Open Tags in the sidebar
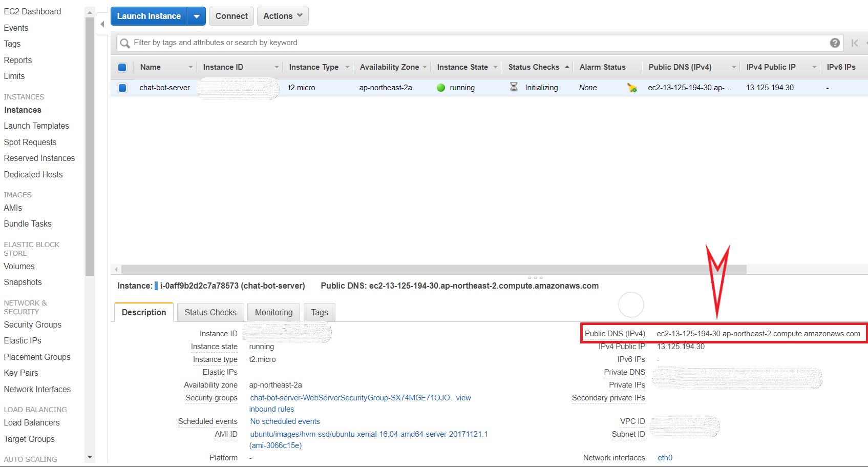Viewport: 868px width, 467px height. click(12, 44)
